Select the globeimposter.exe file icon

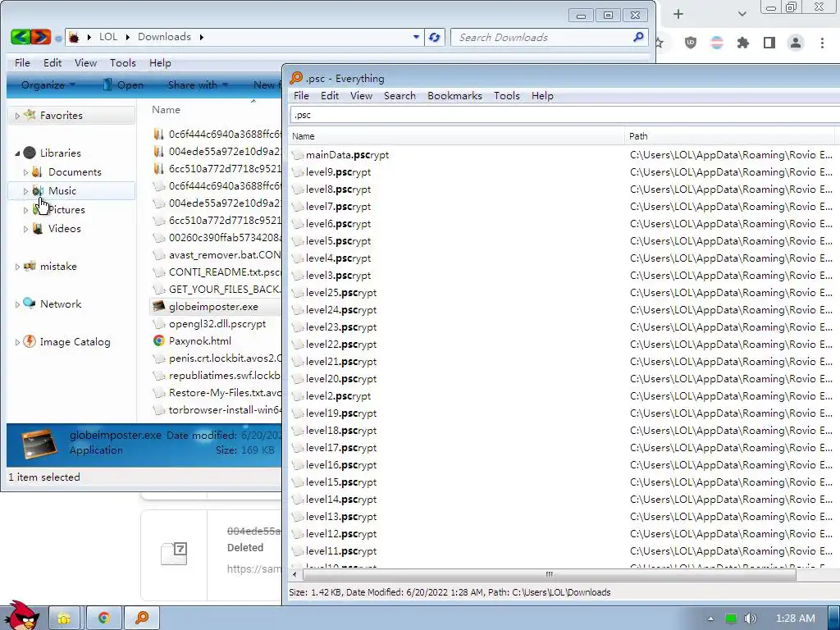point(158,307)
